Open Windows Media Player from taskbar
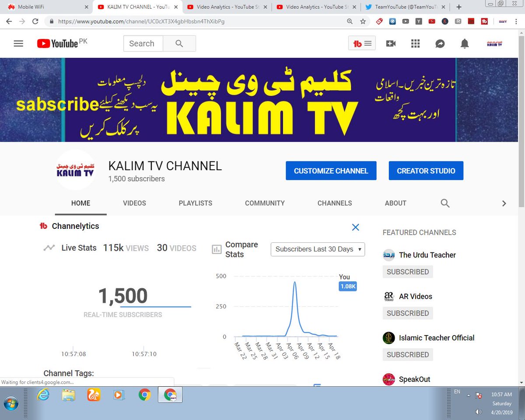The width and height of the screenshot is (525, 420). point(119,395)
